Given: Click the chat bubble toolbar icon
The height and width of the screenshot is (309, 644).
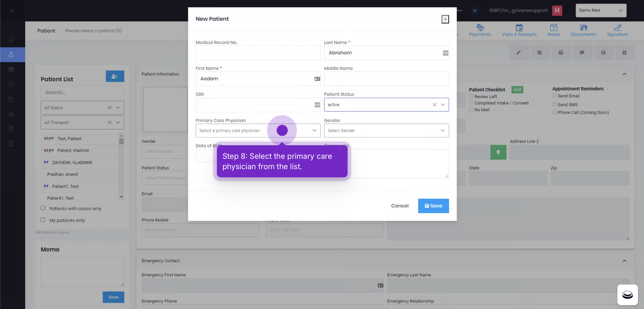Looking at the screenshot, I should click(582, 53).
